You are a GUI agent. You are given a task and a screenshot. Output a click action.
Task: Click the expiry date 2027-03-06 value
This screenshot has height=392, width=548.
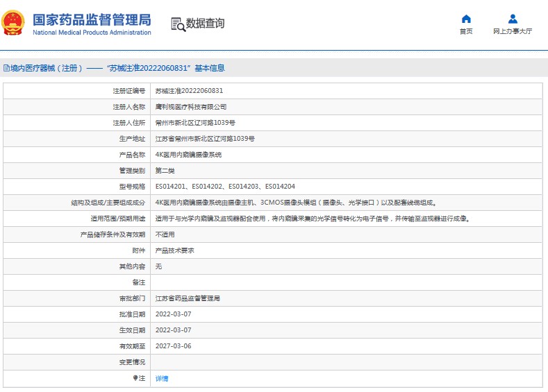tap(172, 346)
